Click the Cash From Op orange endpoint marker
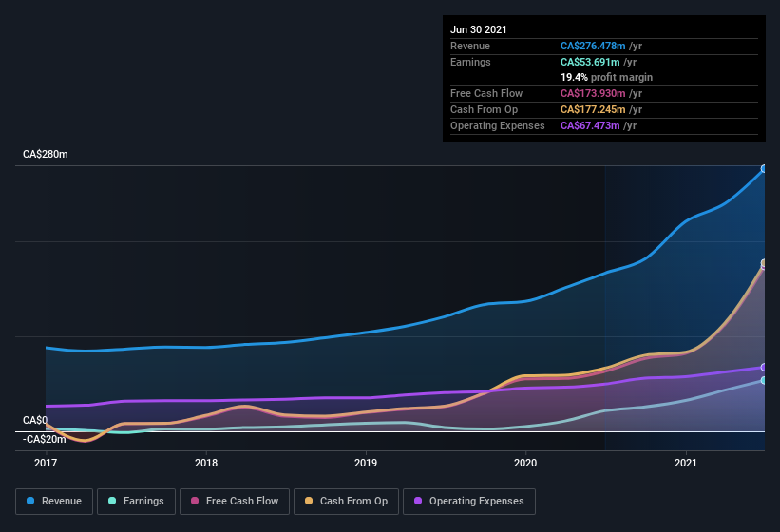The height and width of the screenshot is (532, 780). coord(764,262)
